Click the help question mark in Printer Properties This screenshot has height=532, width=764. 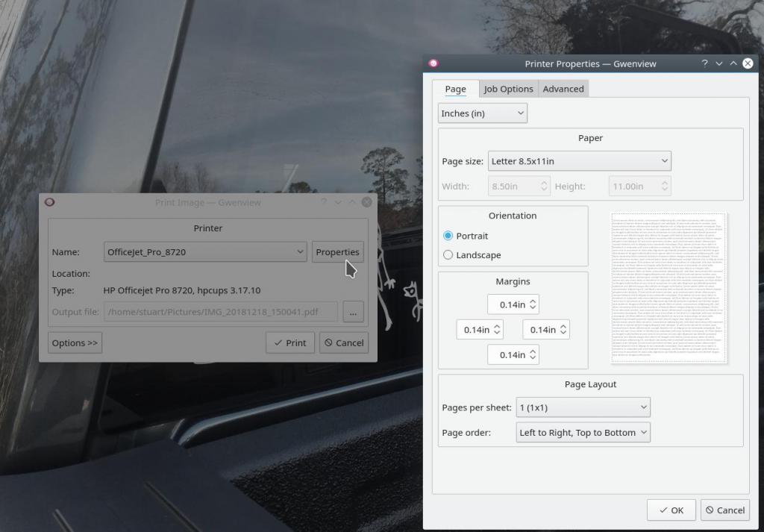(704, 63)
